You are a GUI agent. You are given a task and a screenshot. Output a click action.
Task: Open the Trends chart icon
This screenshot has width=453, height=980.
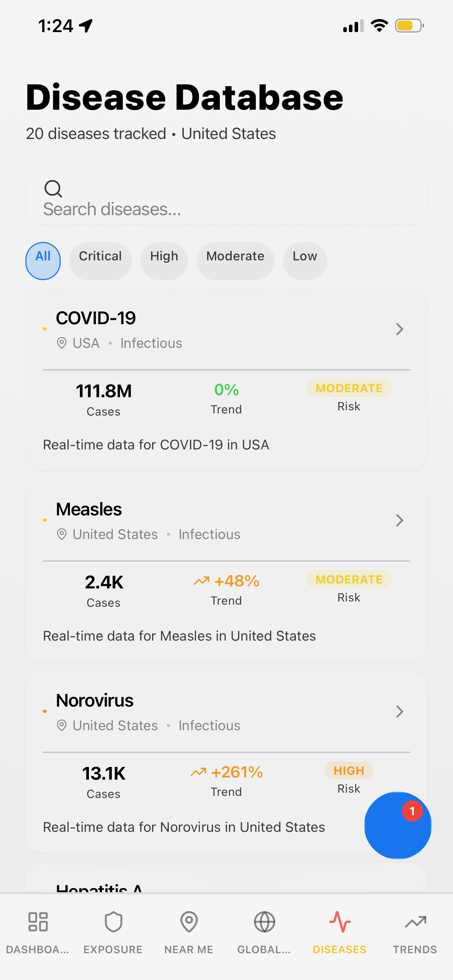(414, 922)
